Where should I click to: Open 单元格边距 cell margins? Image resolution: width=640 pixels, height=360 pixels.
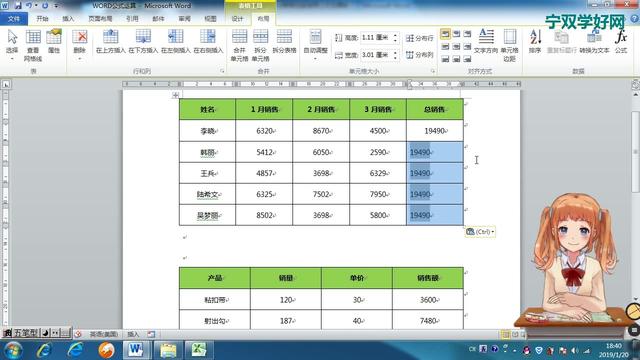[x=509, y=45]
